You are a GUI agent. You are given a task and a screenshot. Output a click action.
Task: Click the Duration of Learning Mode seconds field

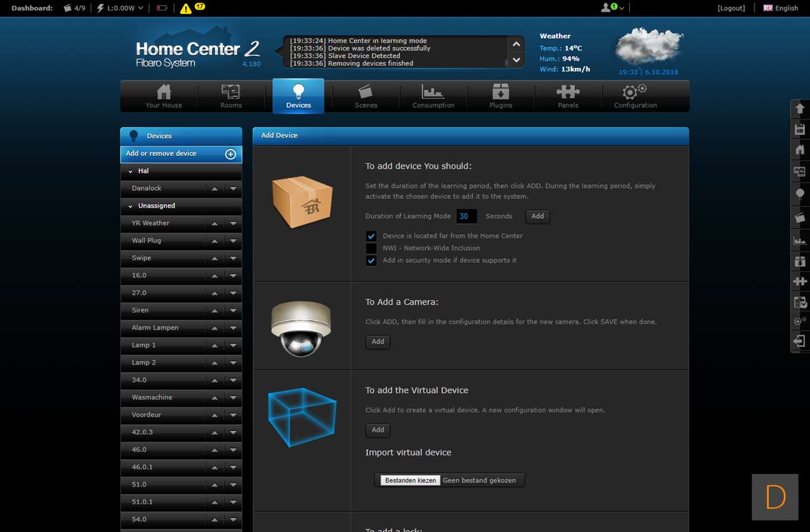point(467,216)
